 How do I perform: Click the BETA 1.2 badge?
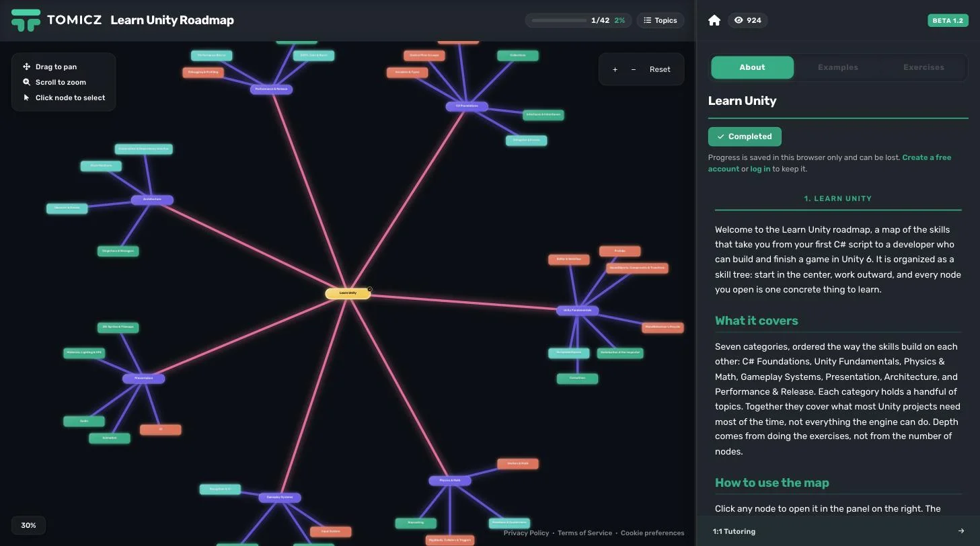click(x=948, y=20)
